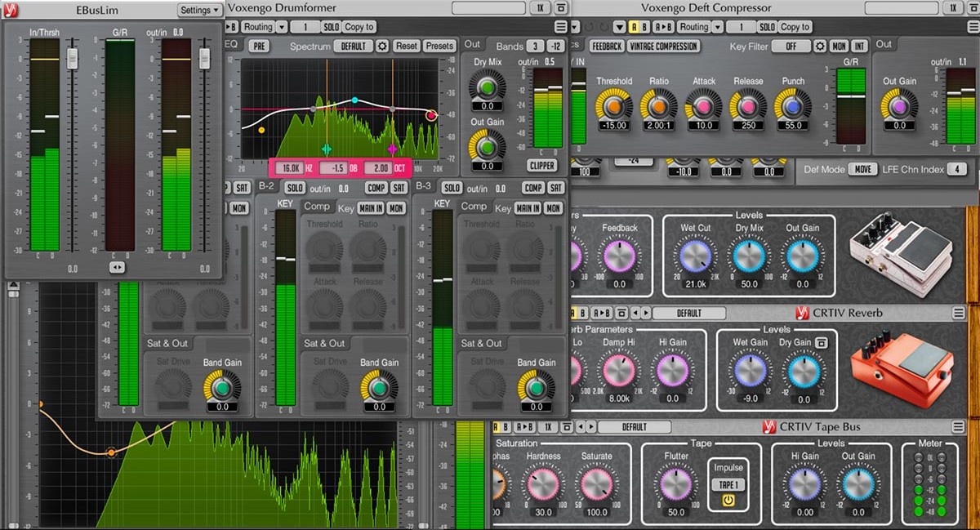Screen dimensions: 980x530
Task: Click the small icon beside Dry Gain in Reverb
Action: point(822,342)
